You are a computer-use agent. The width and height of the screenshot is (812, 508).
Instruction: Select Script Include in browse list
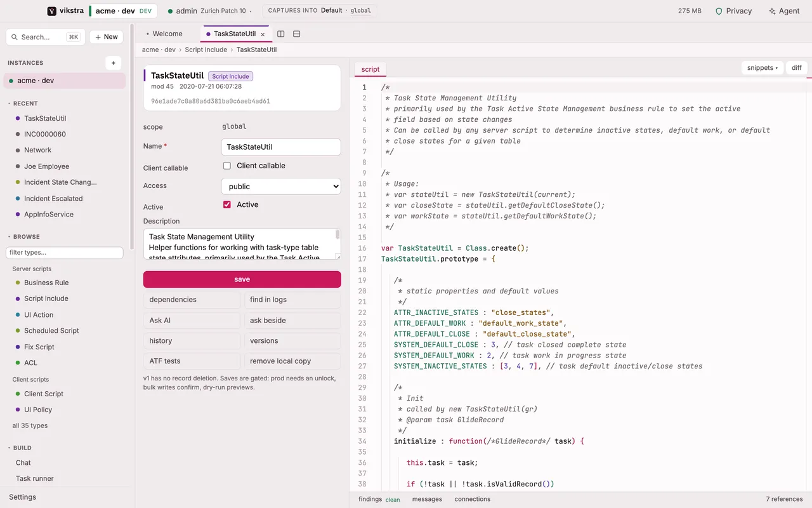point(46,298)
